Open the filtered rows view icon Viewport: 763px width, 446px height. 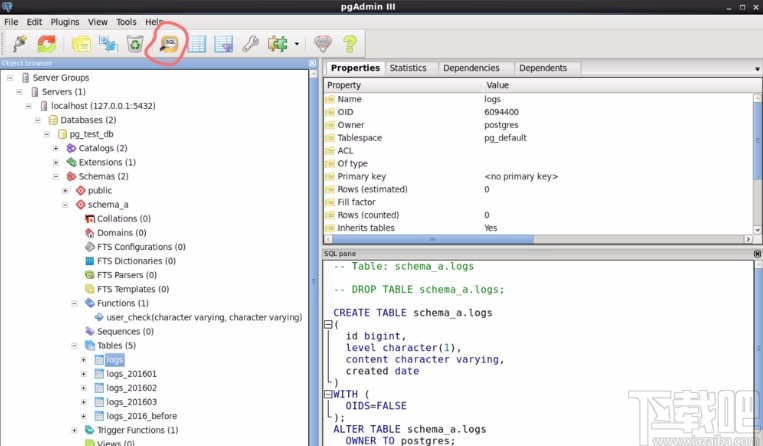tap(224, 44)
